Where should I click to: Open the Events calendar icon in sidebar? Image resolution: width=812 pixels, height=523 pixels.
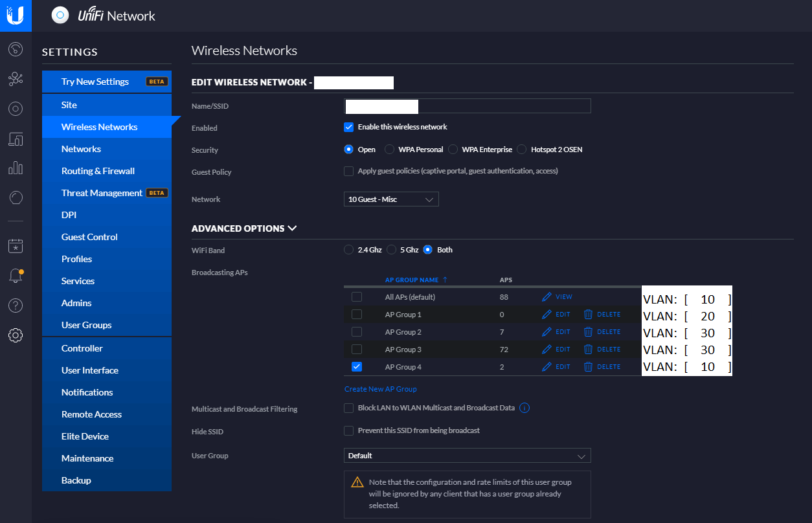pyautogui.click(x=16, y=246)
